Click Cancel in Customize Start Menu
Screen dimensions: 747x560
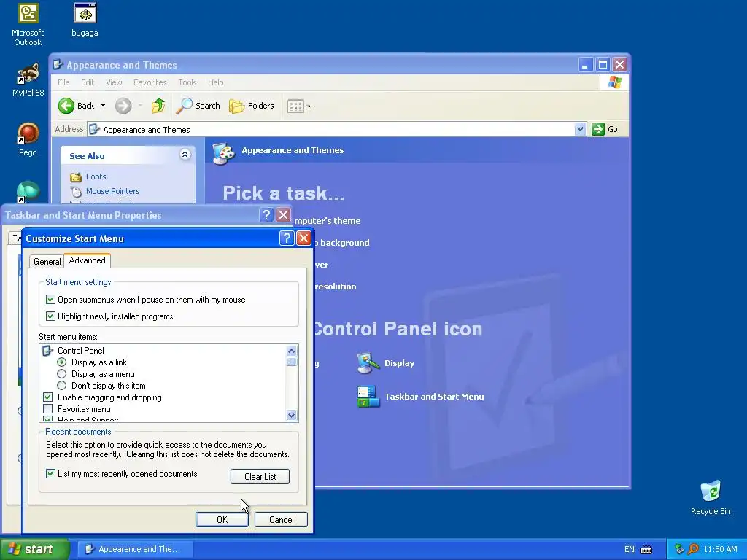[x=281, y=519]
